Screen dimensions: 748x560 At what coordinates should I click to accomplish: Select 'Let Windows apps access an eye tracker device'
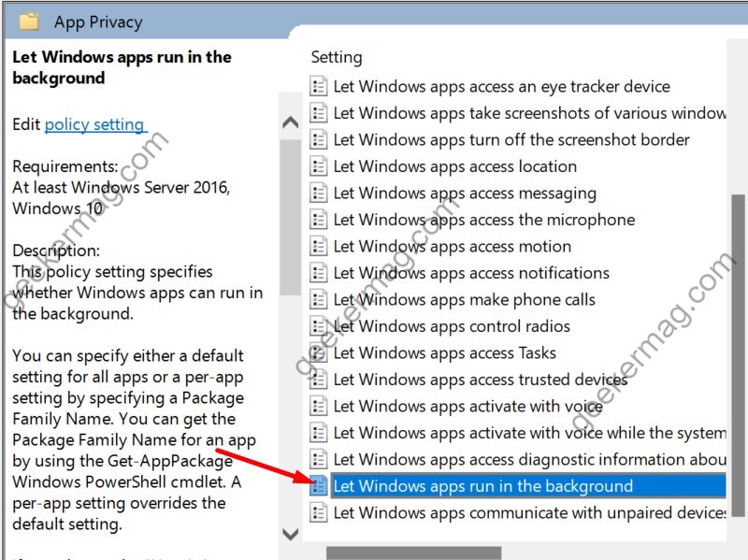pyautogui.click(x=501, y=86)
